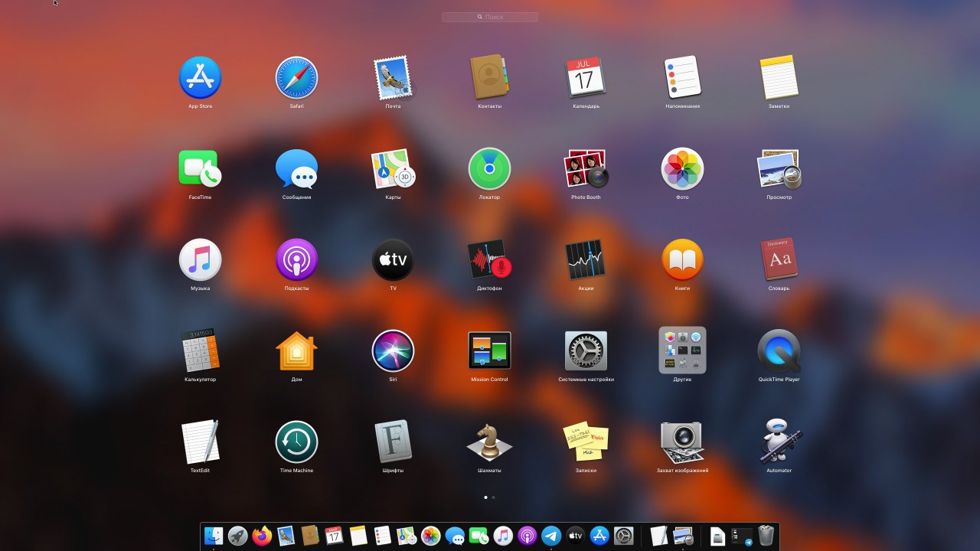The width and height of the screenshot is (980, 551).
Task: Activate Siri from Launchpad
Action: [x=393, y=351]
